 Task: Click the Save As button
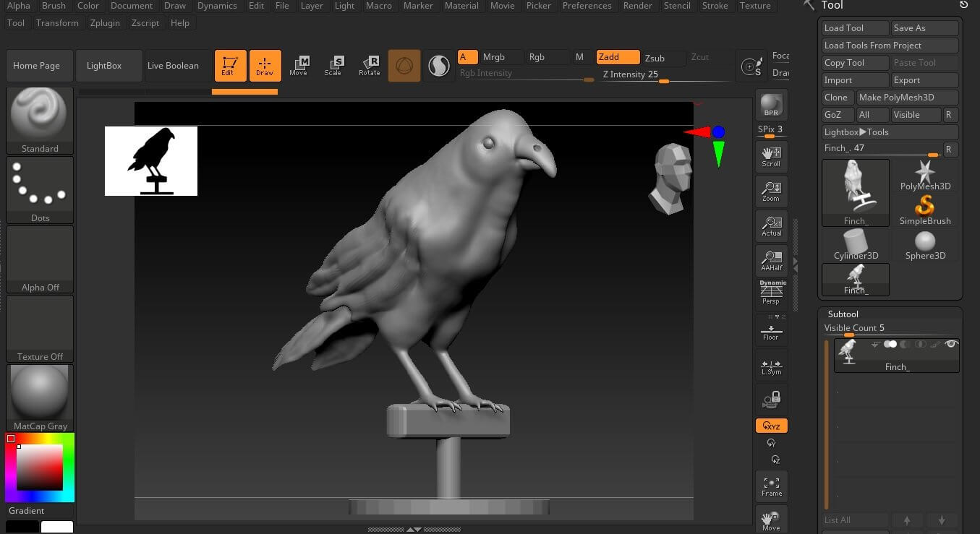(x=925, y=28)
